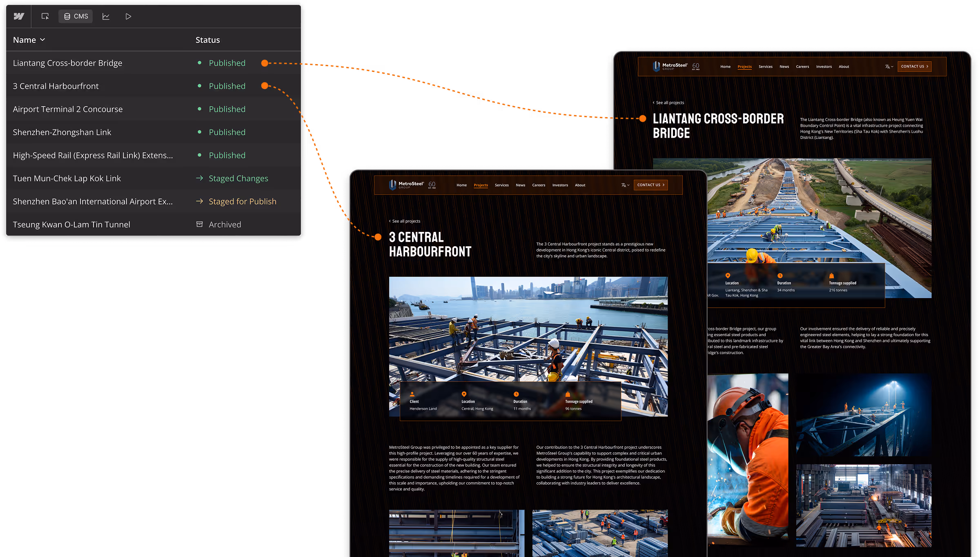Open language selector on Liantang Bridge page

click(x=889, y=67)
